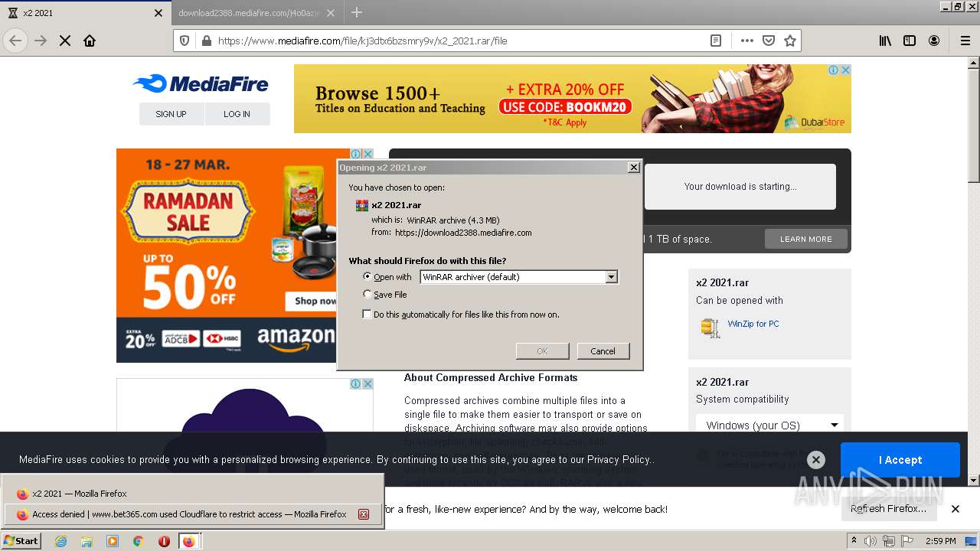Close the Refresh Firefox notification bar
980x551 pixels.
(x=955, y=509)
